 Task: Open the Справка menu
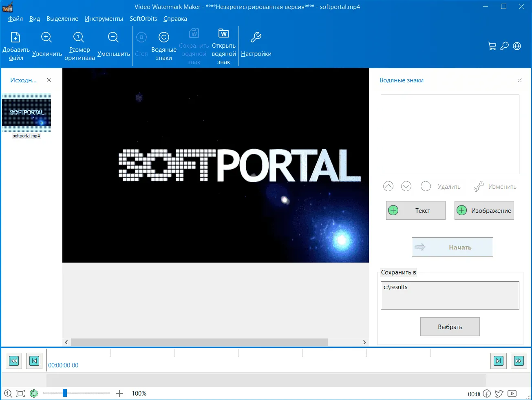[175, 19]
